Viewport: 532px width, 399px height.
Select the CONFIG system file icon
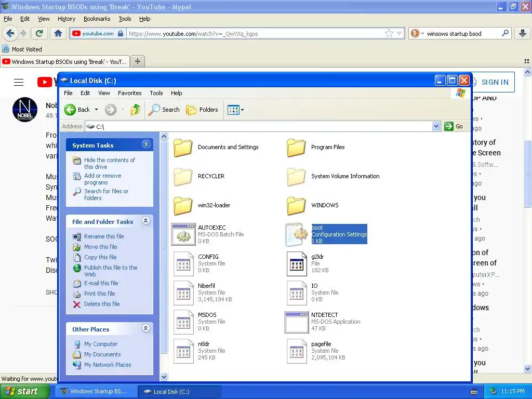pos(183,263)
